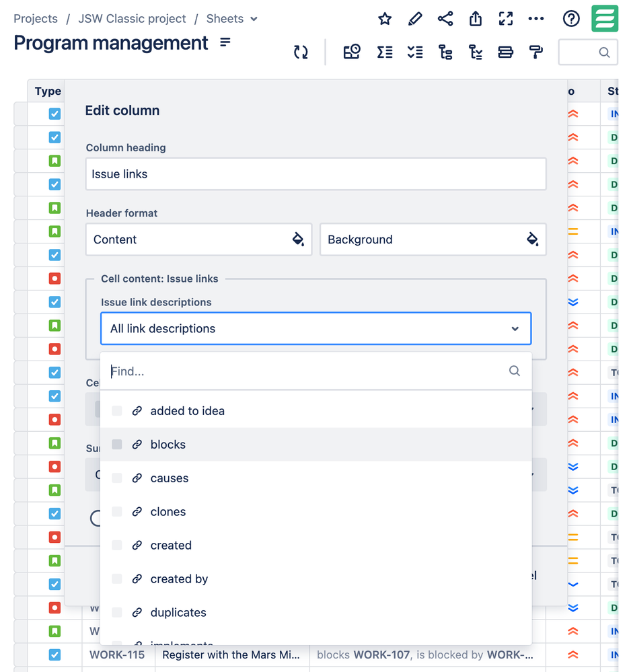Tick the 'duplicates' checkbox

116,612
